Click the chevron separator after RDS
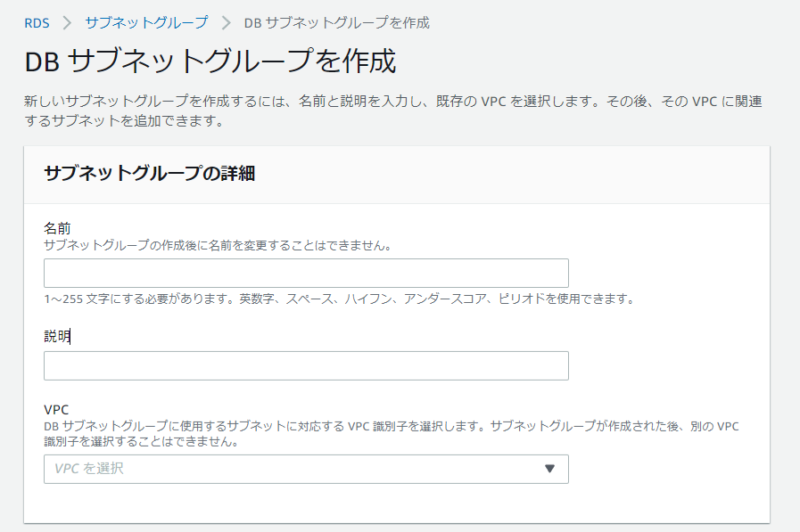 pyautogui.click(x=67, y=23)
